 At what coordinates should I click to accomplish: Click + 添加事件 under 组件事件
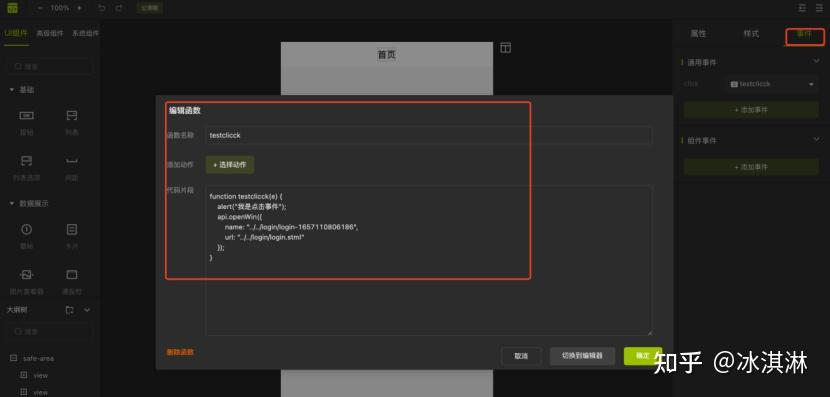click(x=751, y=167)
